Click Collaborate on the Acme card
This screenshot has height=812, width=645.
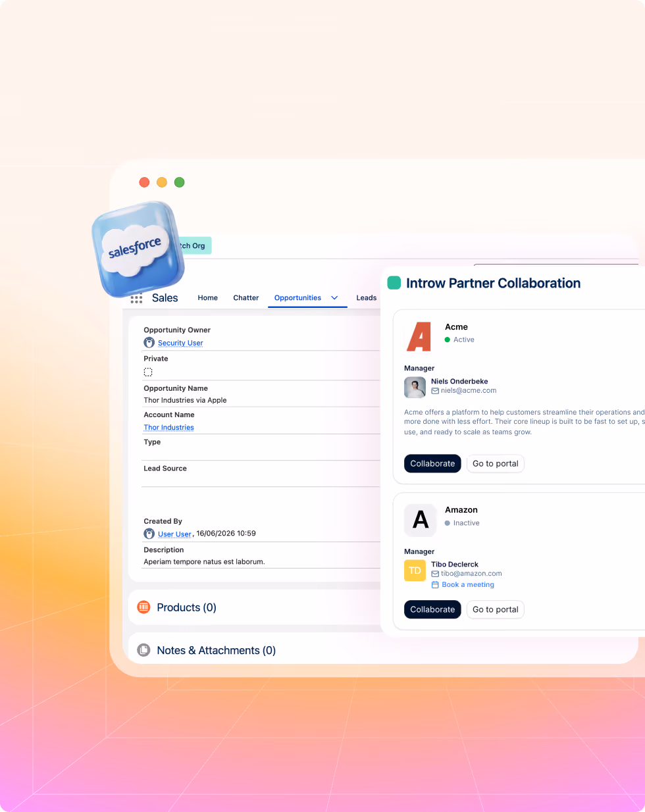[432, 464]
